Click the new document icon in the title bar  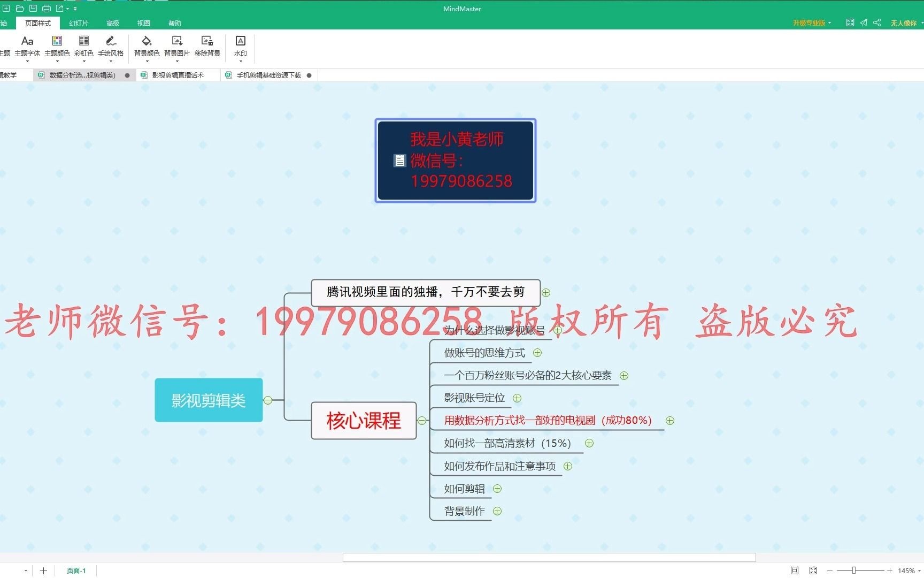[6, 9]
